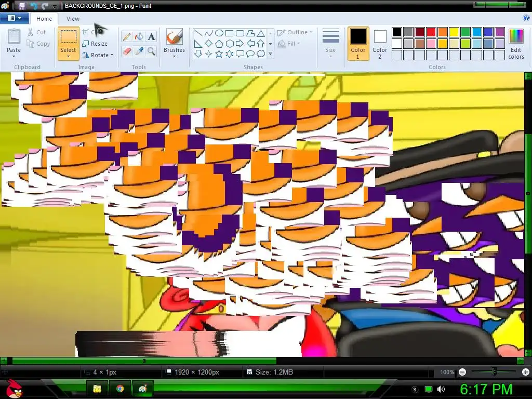Select the Pencil tool
The height and width of the screenshot is (399, 532).
coord(127,36)
